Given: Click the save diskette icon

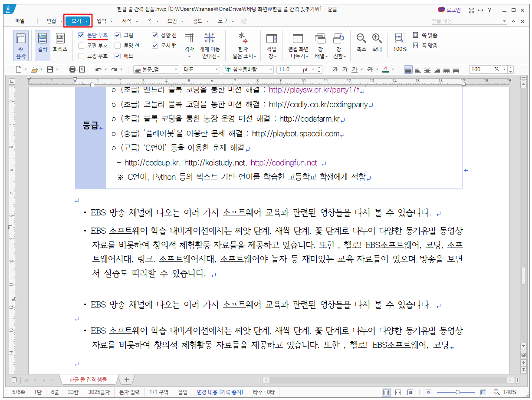Looking at the screenshot, I should click(50, 69).
